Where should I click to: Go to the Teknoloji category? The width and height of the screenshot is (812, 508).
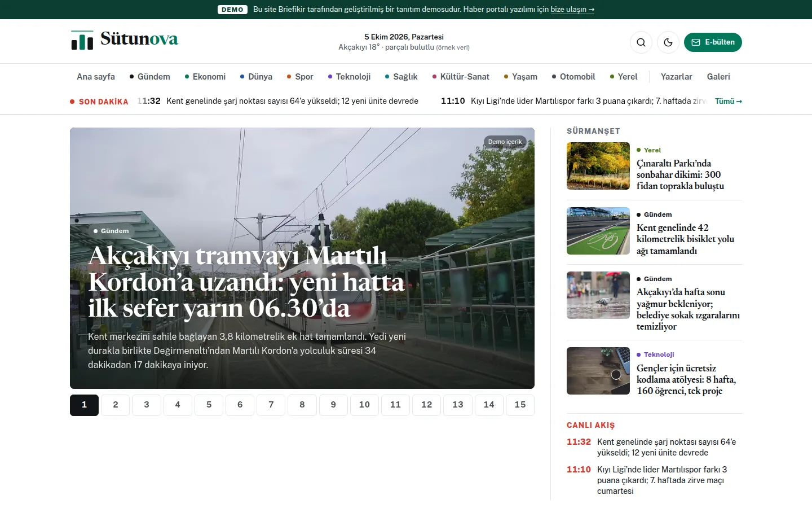click(349, 77)
